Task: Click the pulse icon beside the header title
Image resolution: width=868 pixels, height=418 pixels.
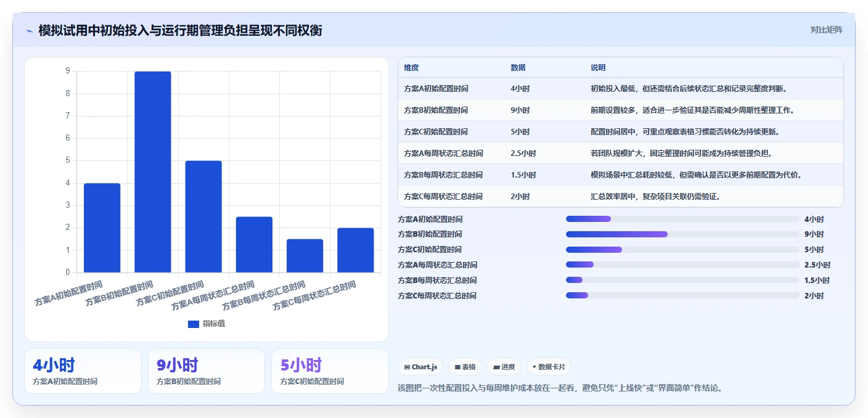Action: (30, 31)
